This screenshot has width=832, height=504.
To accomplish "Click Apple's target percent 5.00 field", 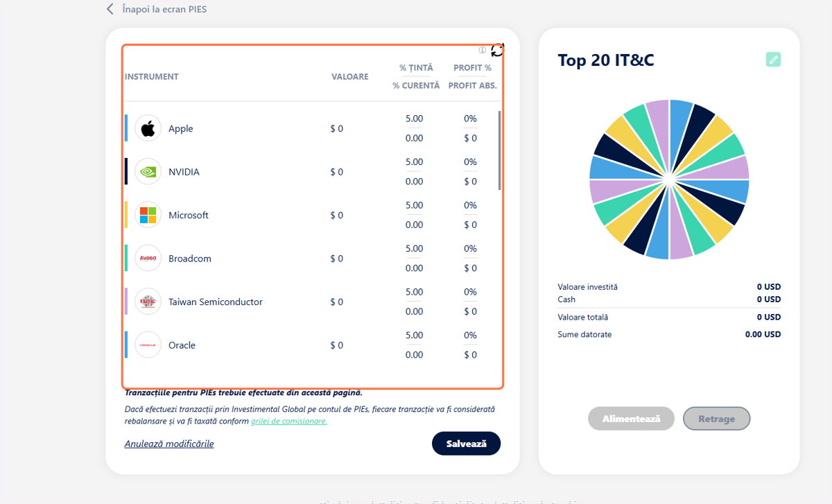I will (414, 119).
